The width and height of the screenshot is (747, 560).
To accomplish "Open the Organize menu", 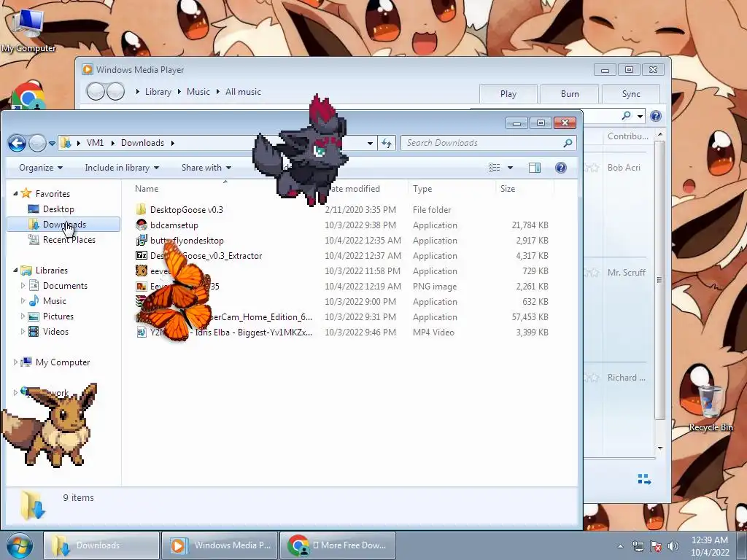I will [x=41, y=168].
